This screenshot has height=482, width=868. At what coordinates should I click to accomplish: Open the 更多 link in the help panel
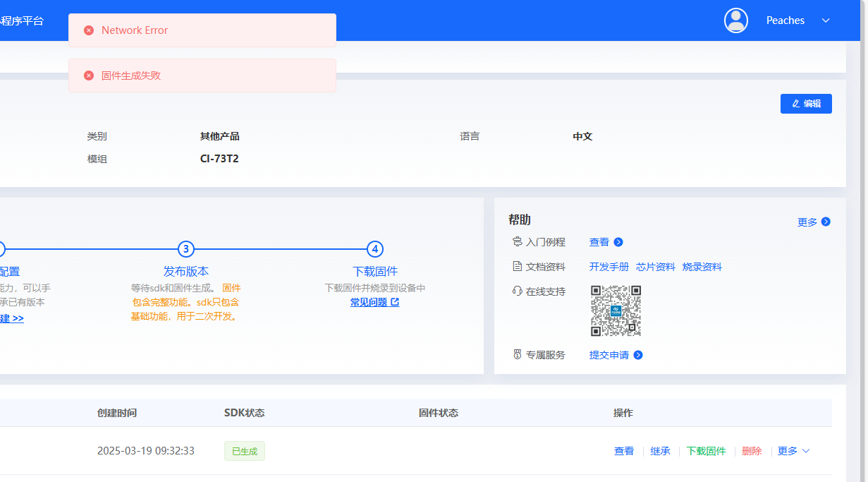pos(814,222)
